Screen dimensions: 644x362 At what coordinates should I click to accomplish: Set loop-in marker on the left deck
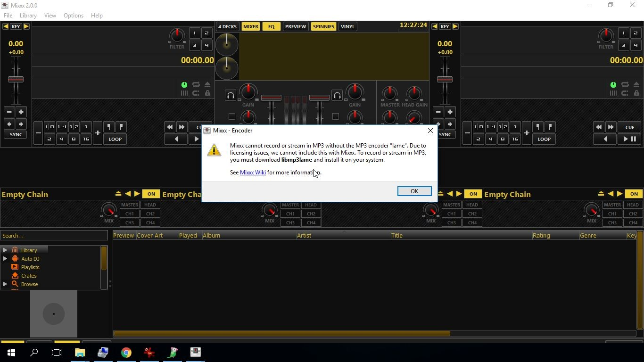click(x=109, y=127)
